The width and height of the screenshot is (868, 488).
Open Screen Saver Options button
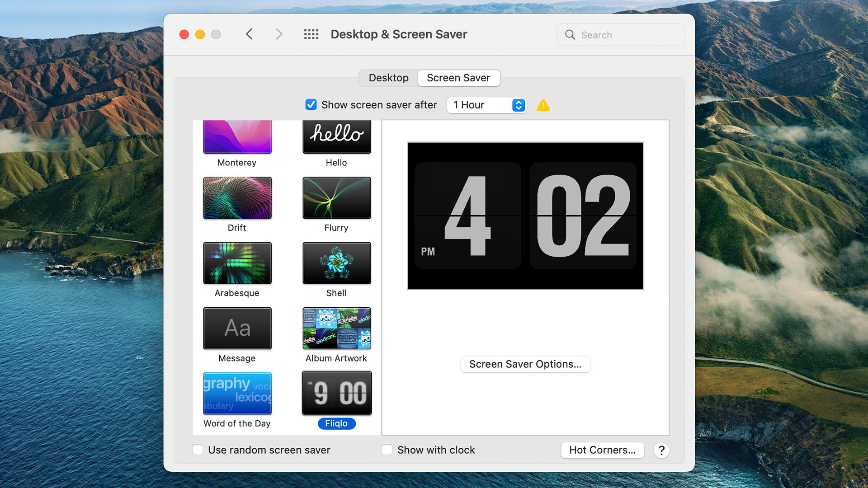tap(525, 364)
